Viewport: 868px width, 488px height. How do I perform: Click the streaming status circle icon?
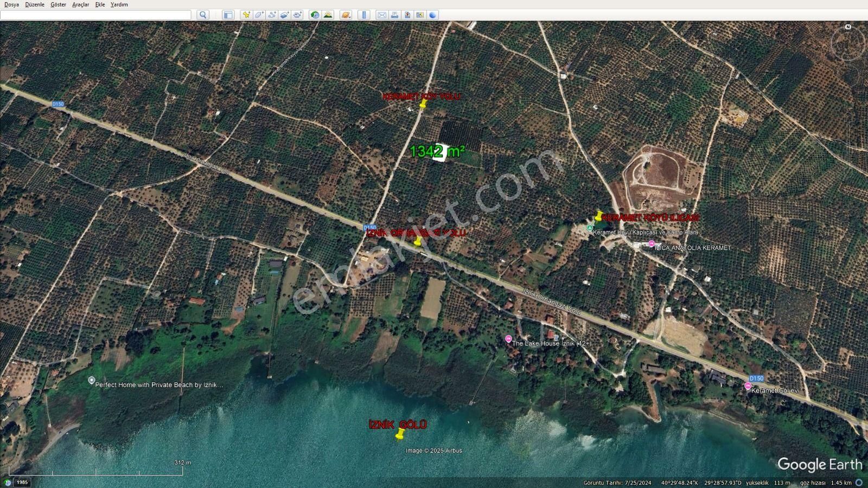pos(859,483)
